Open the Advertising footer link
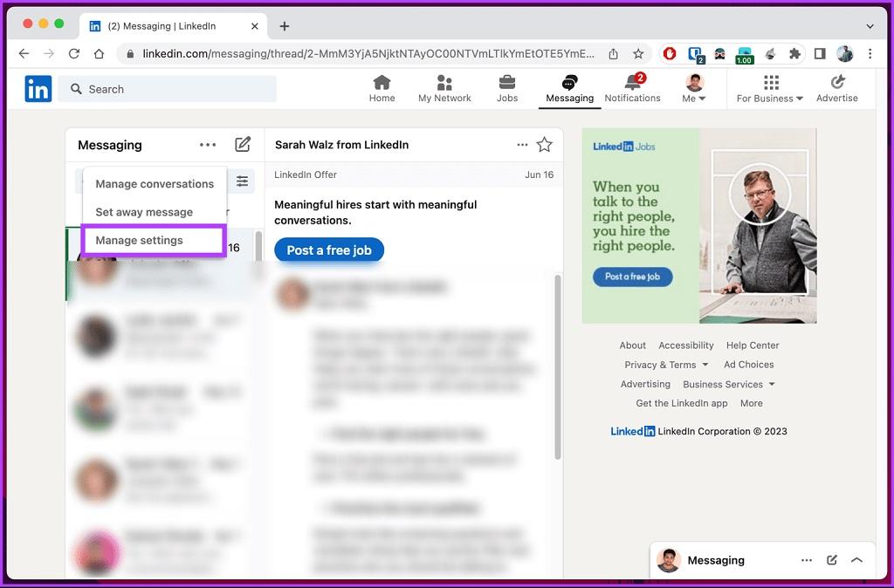The height and width of the screenshot is (588, 894). [645, 384]
